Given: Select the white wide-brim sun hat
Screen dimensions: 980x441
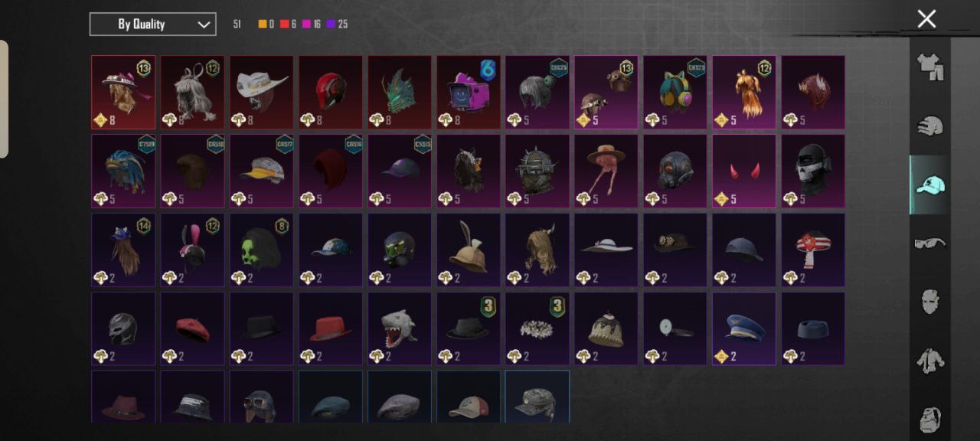Looking at the screenshot, I should [606, 250].
